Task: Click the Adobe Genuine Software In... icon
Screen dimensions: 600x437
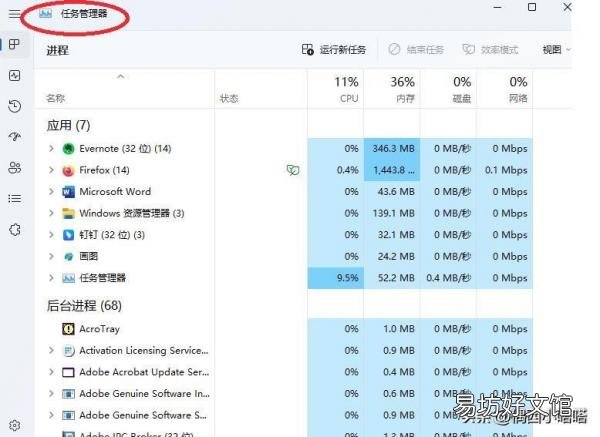Action: coord(68,394)
